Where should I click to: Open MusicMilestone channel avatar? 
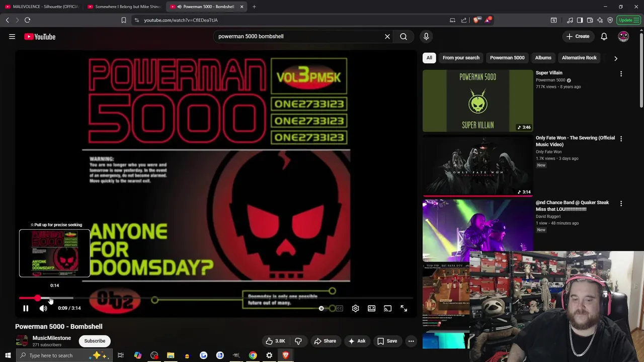[x=22, y=341]
